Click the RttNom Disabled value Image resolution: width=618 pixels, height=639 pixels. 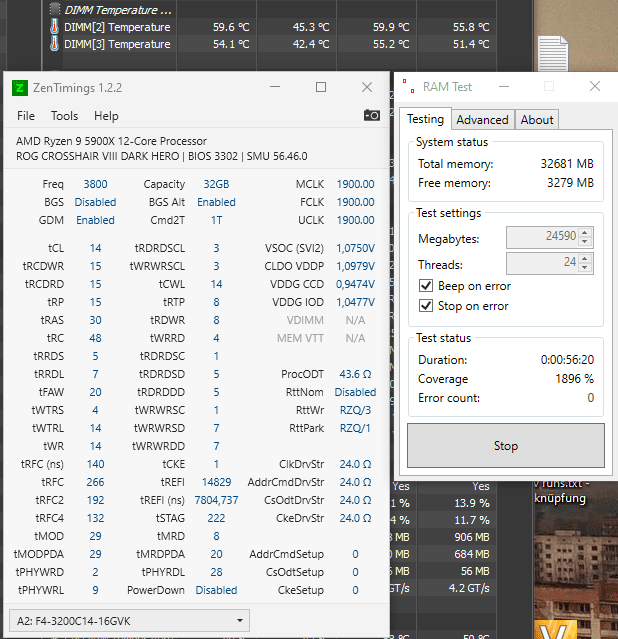coord(355,392)
